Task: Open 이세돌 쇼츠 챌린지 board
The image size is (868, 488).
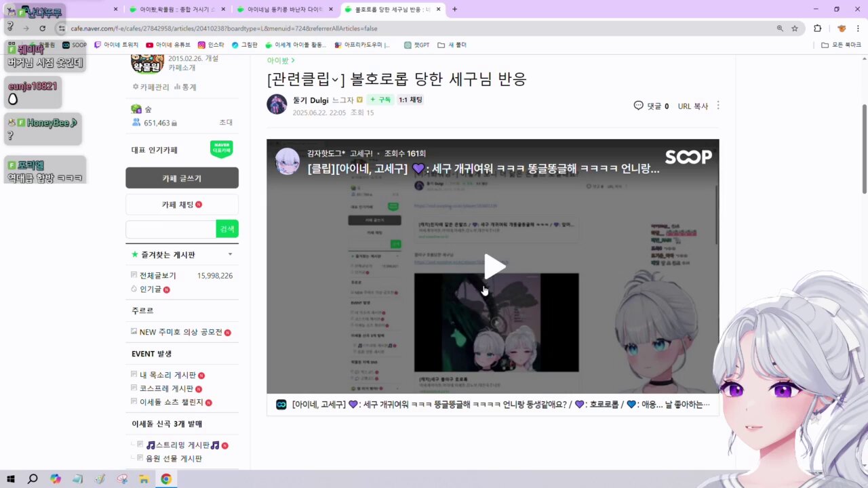Action: click(171, 402)
